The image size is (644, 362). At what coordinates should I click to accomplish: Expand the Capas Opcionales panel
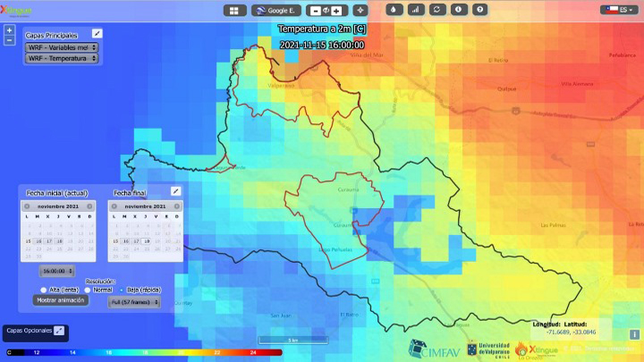(x=59, y=331)
